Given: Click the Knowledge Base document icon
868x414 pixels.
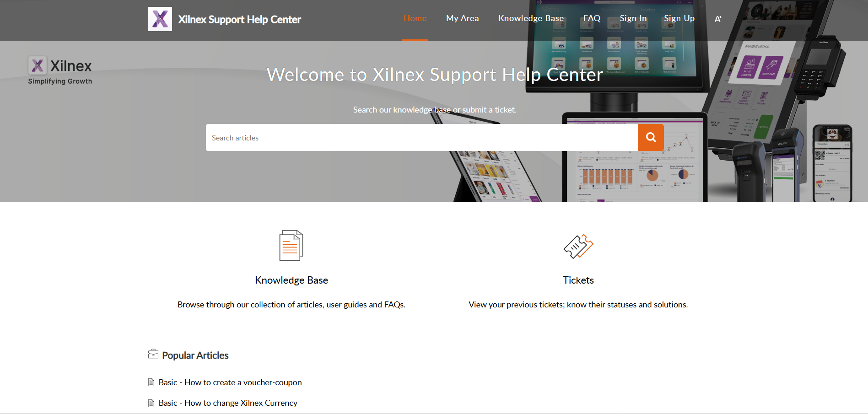Looking at the screenshot, I should click(x=291, y=246).
